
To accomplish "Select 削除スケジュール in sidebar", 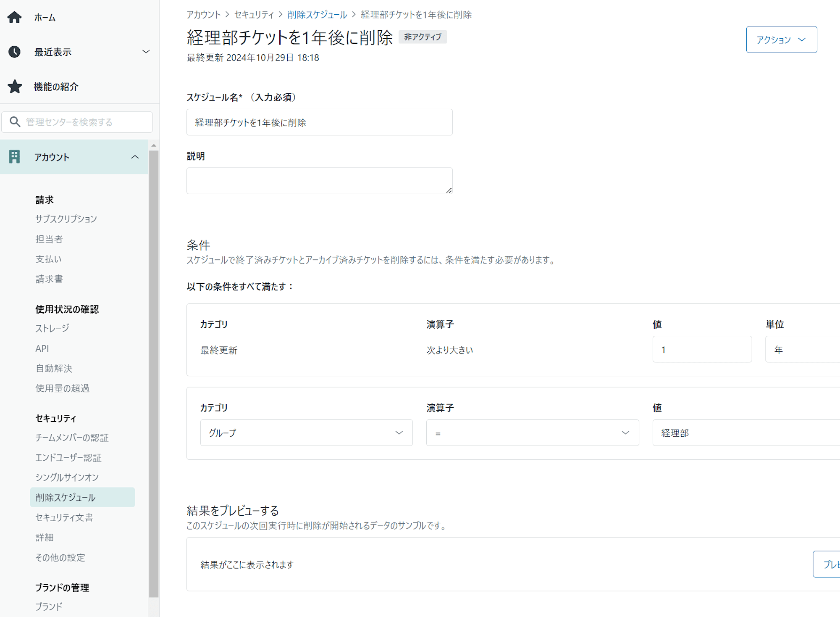I will pos(82,497).
